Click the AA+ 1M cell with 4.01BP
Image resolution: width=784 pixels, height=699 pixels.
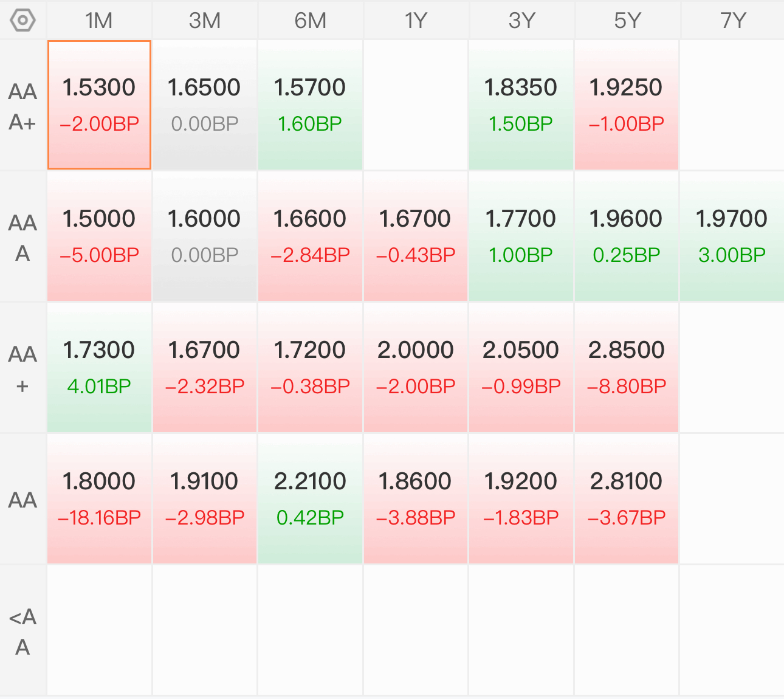click(x=99, y=368)
